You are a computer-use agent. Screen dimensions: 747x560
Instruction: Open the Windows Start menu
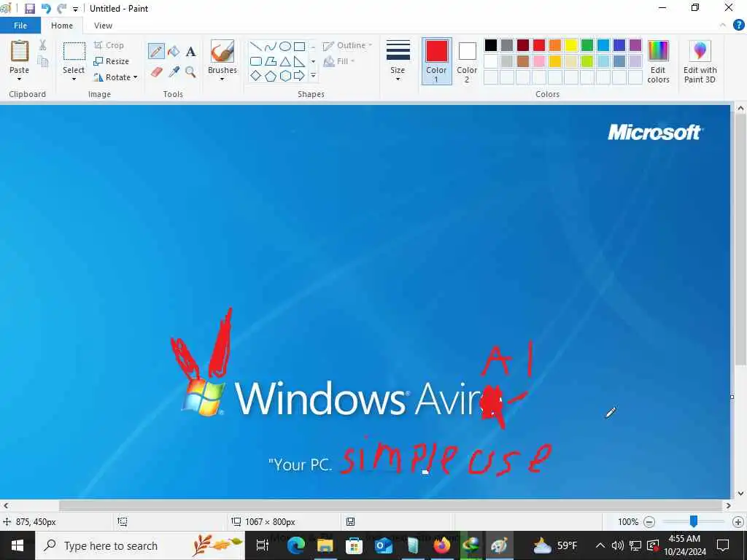(18, 545)
